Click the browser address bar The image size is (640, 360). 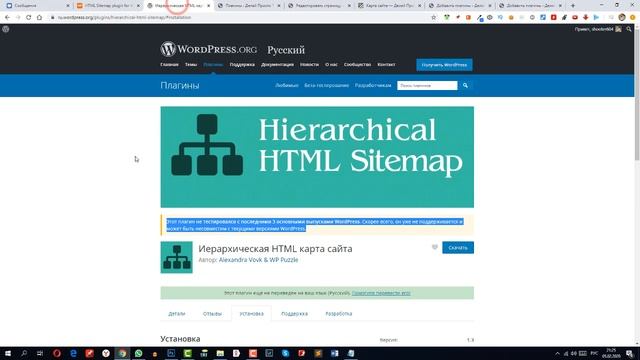click(x=241, y=18)
